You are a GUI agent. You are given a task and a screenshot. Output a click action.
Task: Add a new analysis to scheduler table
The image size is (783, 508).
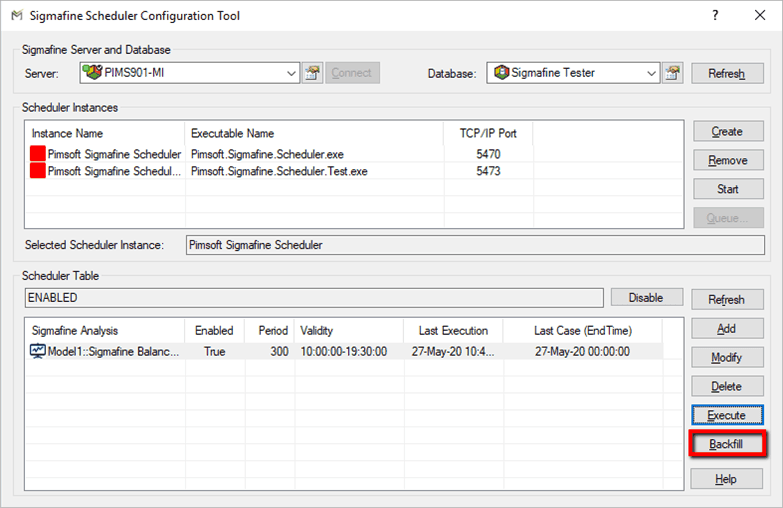click(727, 328)
